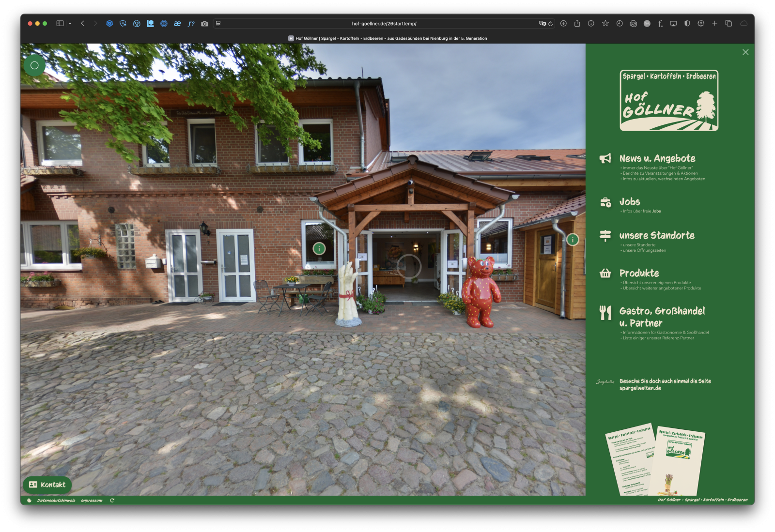Click the reload icon in green footer
Screen dimensions: 775x532
click(112, 501)
